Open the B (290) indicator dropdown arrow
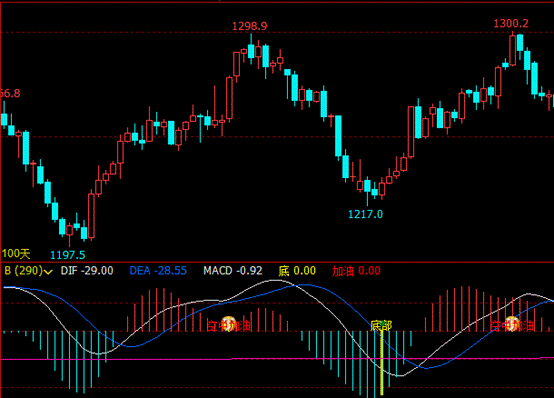 click(48, 272)
